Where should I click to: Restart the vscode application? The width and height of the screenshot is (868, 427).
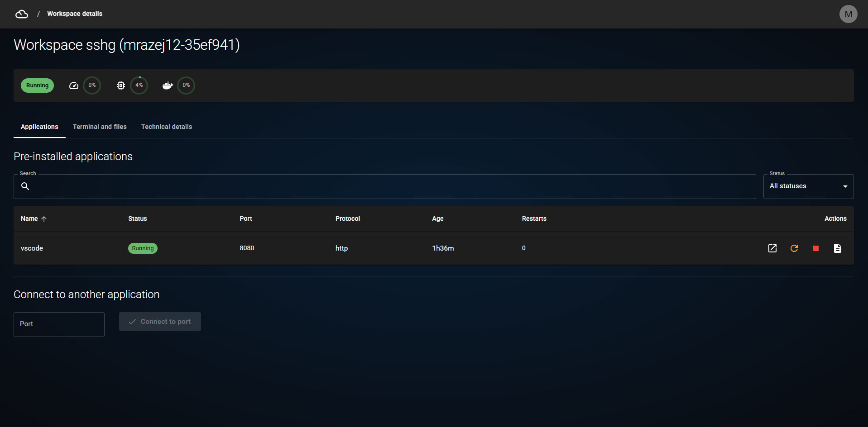coord(794,248)
